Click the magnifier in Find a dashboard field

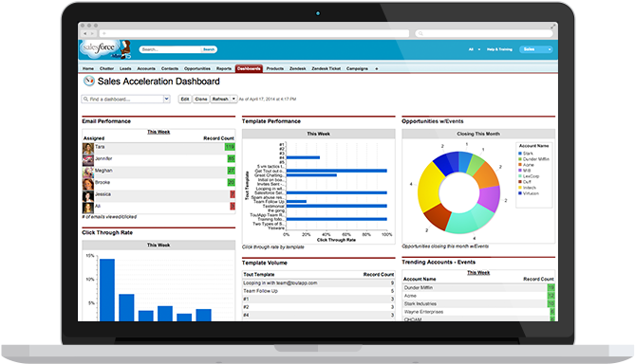pyautogui.click(x=85, y=100)
